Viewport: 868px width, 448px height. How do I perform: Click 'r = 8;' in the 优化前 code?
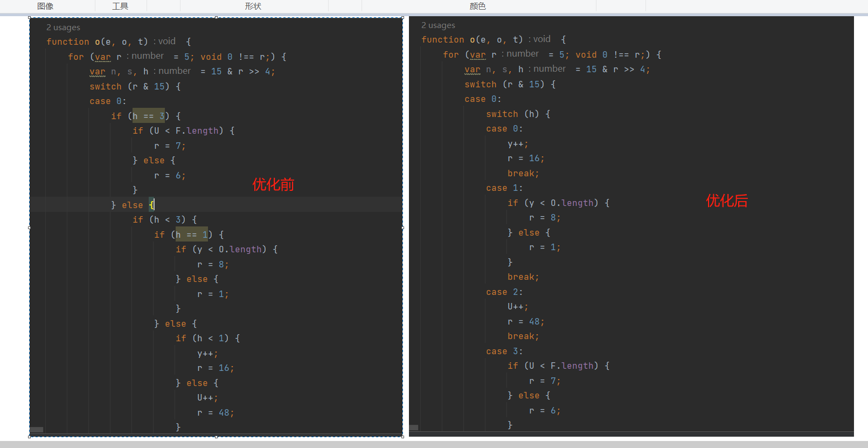click(213, 264)
